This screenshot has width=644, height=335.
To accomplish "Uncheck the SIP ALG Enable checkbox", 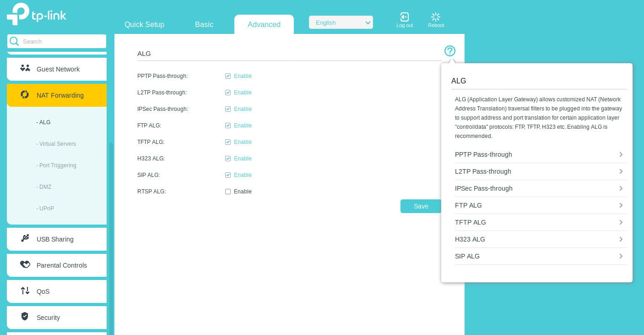I will [228, 175].
